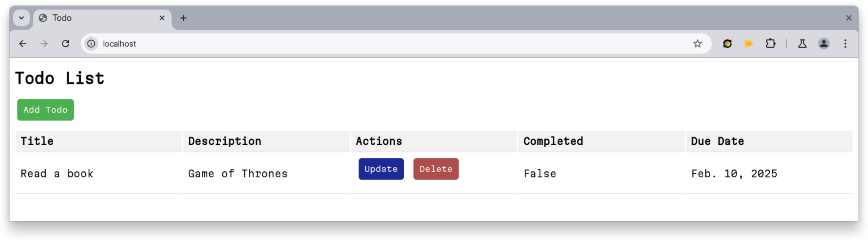Delete the Read a book todo
This screenshot has height=240, width=868.
(435, 169)
